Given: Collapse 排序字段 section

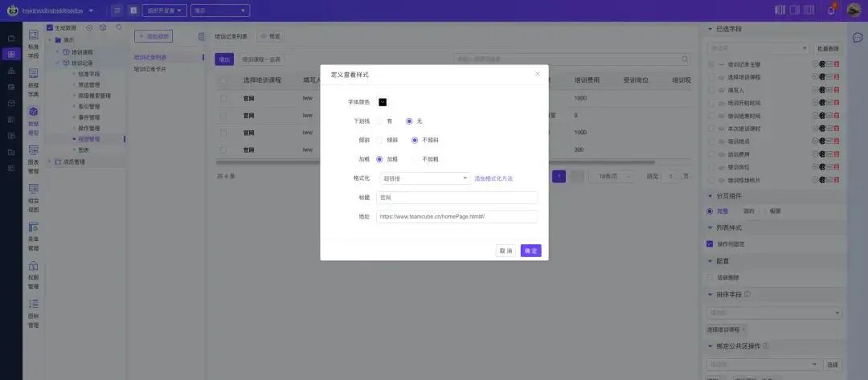Looking at the screenshot, I should 710,295.
